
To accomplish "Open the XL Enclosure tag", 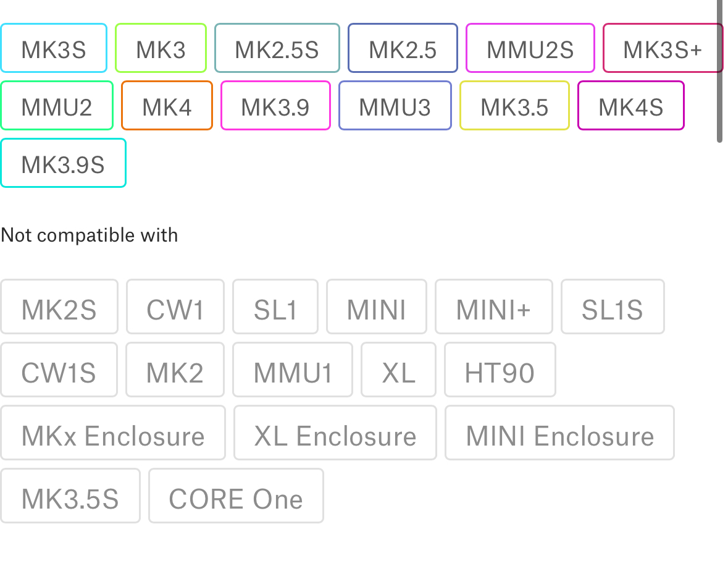I will coord(335,433).
